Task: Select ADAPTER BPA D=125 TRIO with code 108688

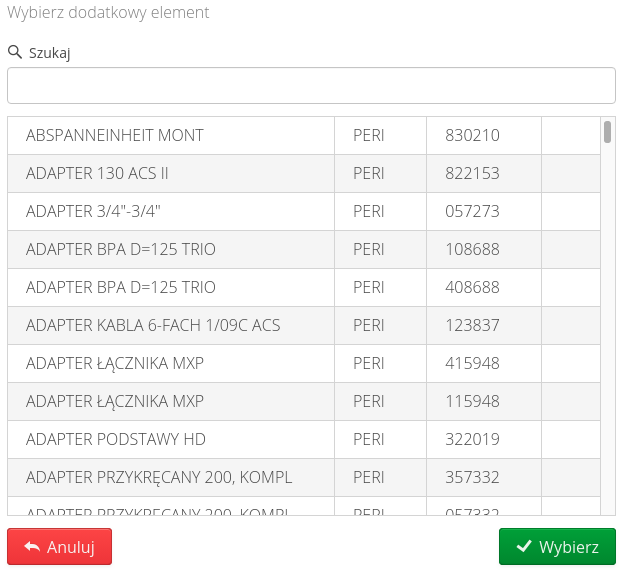Action: [x=121, y=249]
